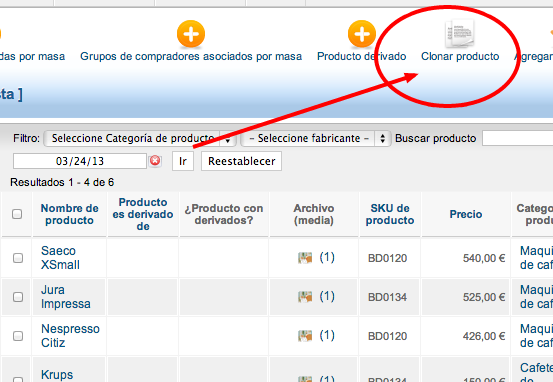The image size is (553, 382).
Task: Open the Saeco XSmall product link
Action: 60,258
